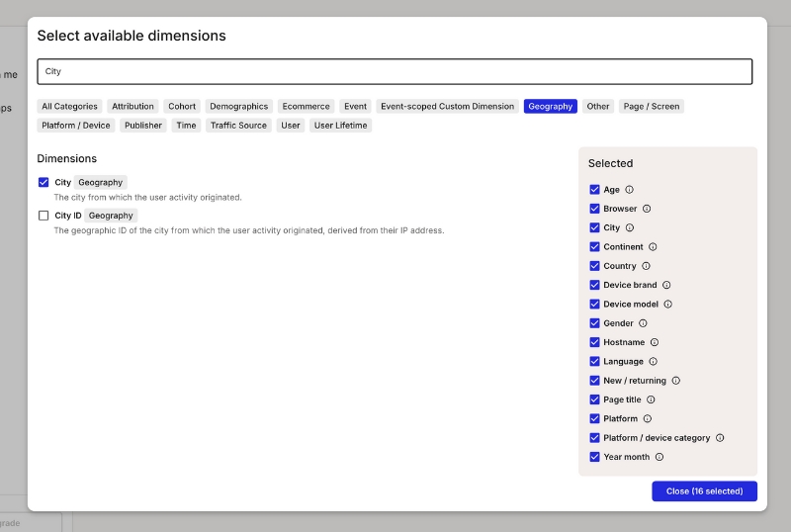791x532 pixels.
Task: Filter by Page / Screen category
Action: click(x=652, y=107)
